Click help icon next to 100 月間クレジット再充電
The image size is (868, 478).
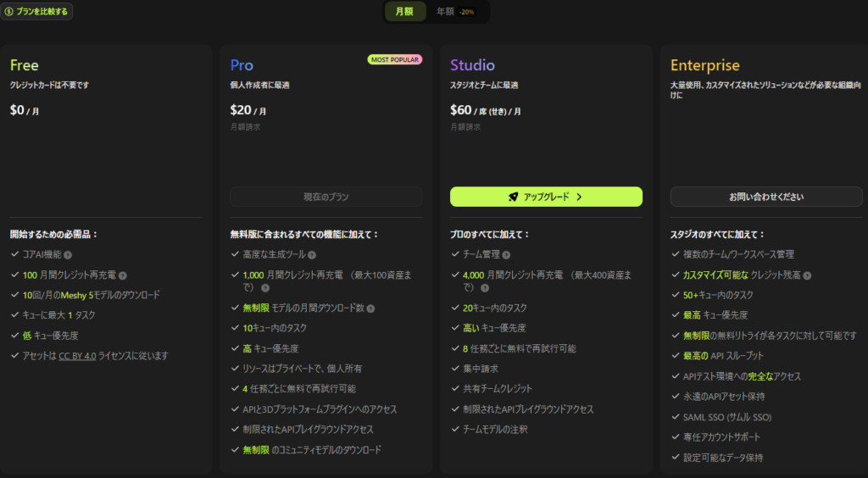122,275
